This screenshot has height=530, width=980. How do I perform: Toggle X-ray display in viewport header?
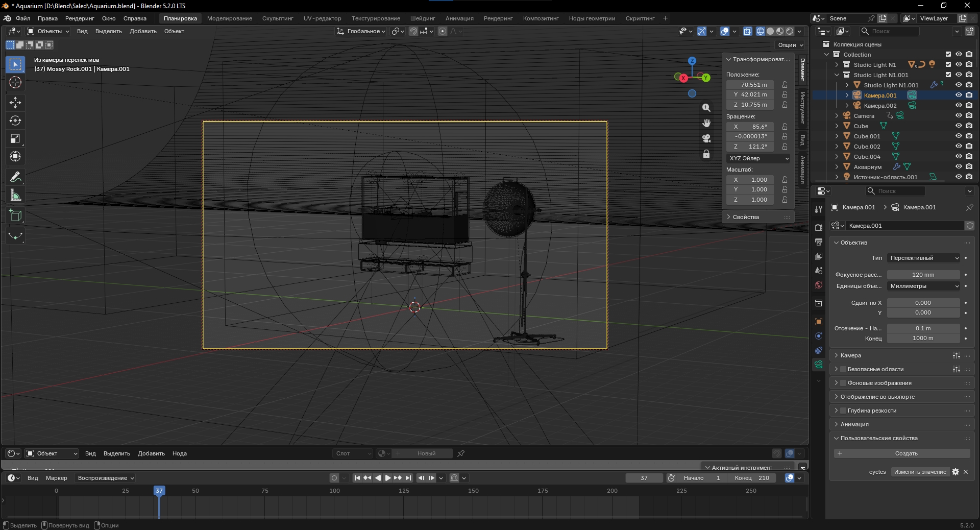point(748,31)
